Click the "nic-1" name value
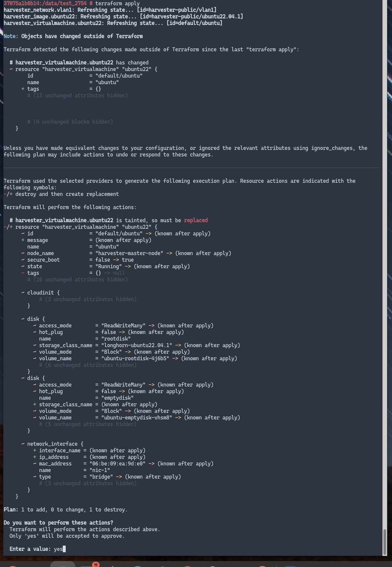 tap(100, 470)
